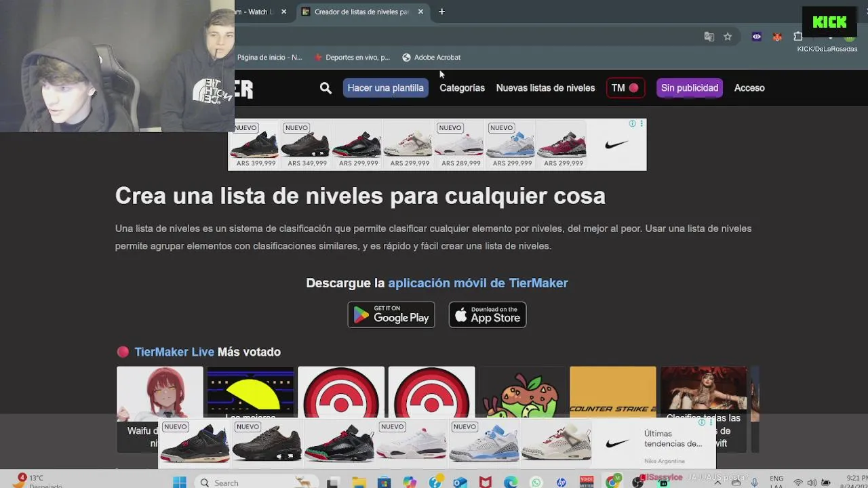Screen dimensions: 868x488
Task: Open the Waifu tier list thumbnail
Action: point(159,409)
